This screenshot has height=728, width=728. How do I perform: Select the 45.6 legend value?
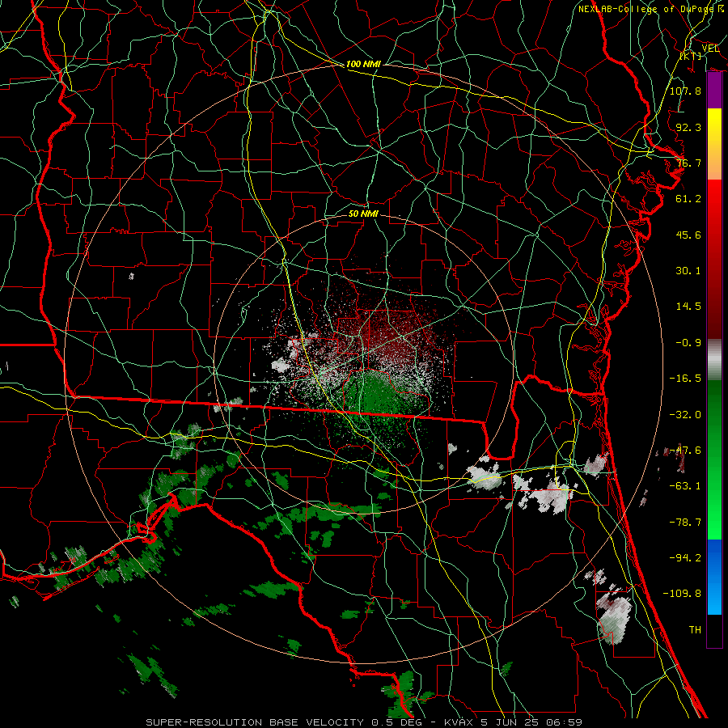pos(688,235)
